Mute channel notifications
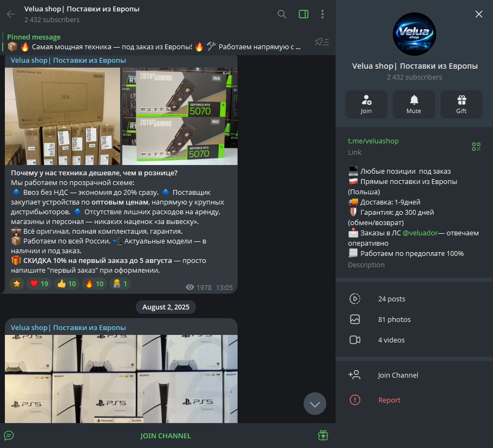Viewport: 493px width, 448px height. (x=414, y=104)
